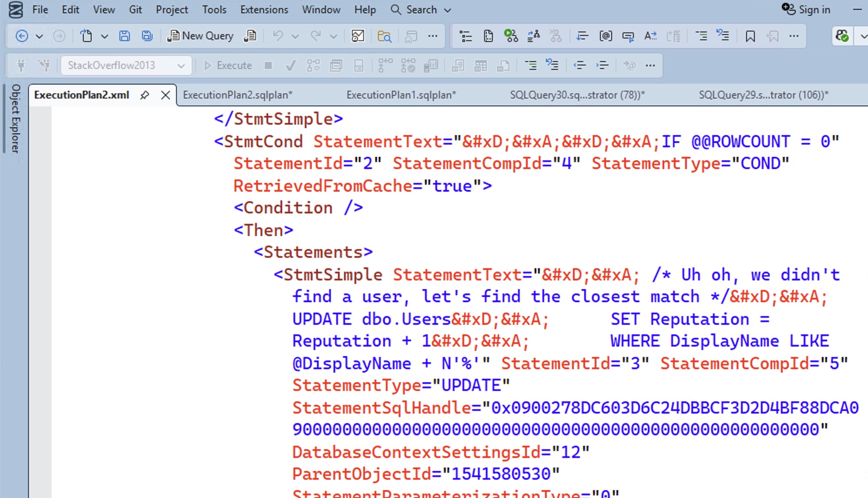
Task: Open Find in Files search icon
Action: point(384,36)
